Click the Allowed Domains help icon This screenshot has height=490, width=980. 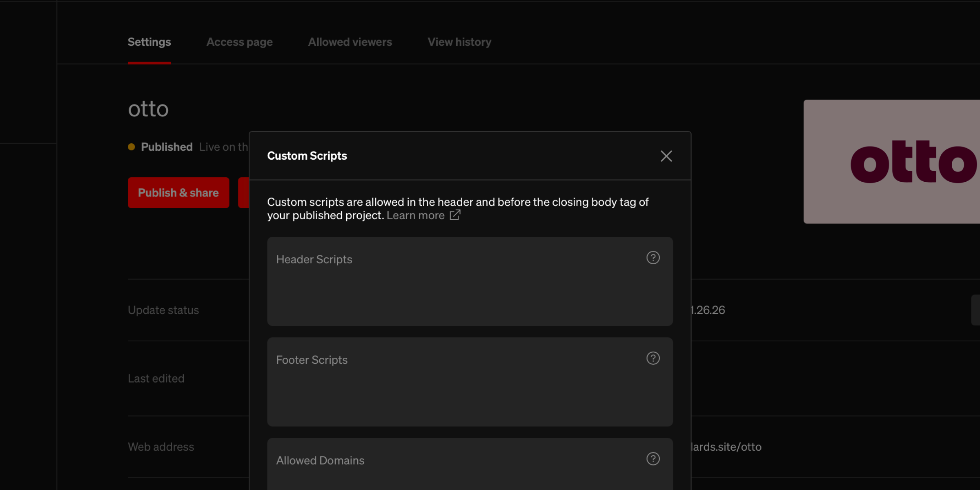click(653, 459)
